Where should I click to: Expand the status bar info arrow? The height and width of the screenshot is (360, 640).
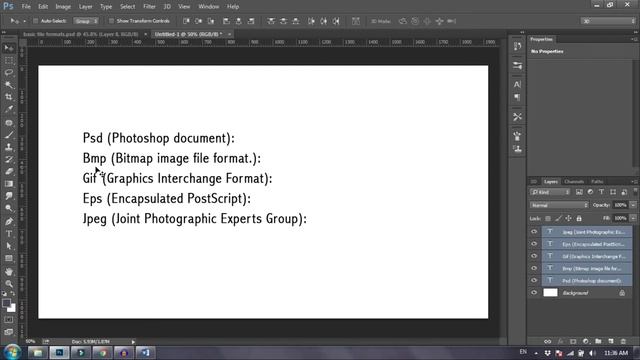(x=133, y=342)
